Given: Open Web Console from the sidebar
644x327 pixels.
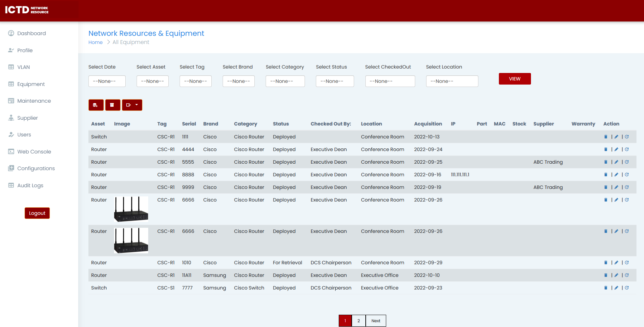Looking at the screenshot, I should pyautogui.click(x=34, y=152).
